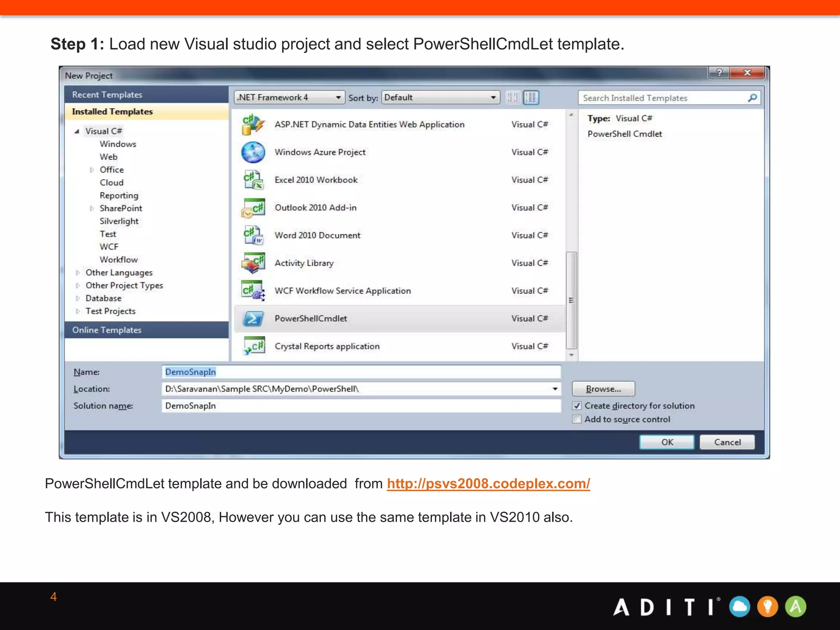Select the Windows Azure Project template name
The width and height of the screenshot is (840, 630).
tap(320, 152)
